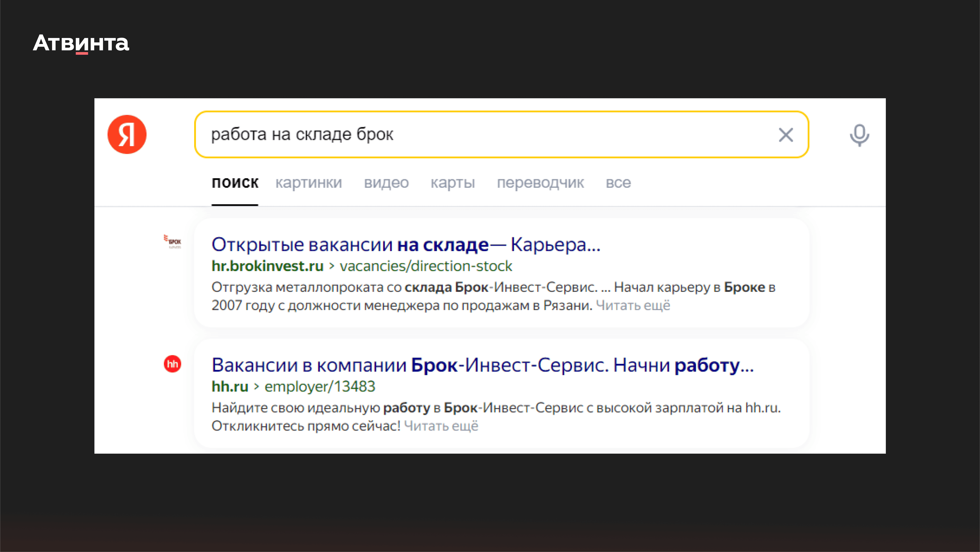The height and width of the screenshot is (552, 980).
Task: Activate voice search microphone icon
Action: point(859,135)
